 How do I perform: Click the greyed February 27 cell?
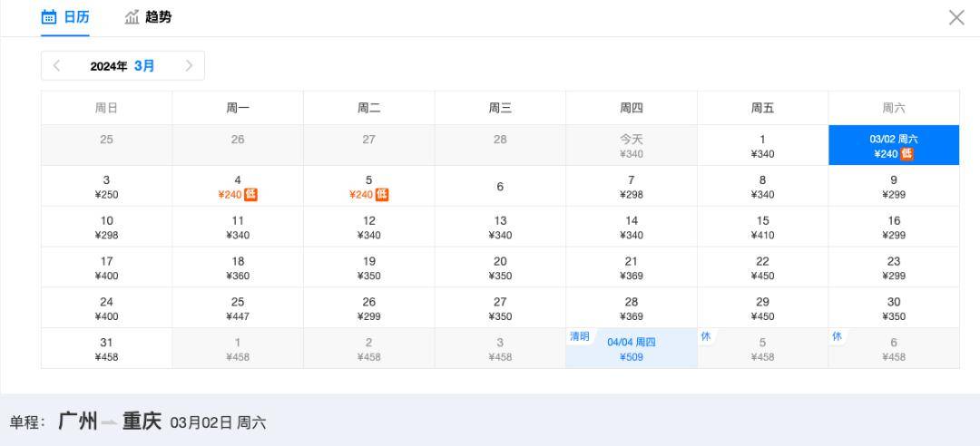coord(368,145)
